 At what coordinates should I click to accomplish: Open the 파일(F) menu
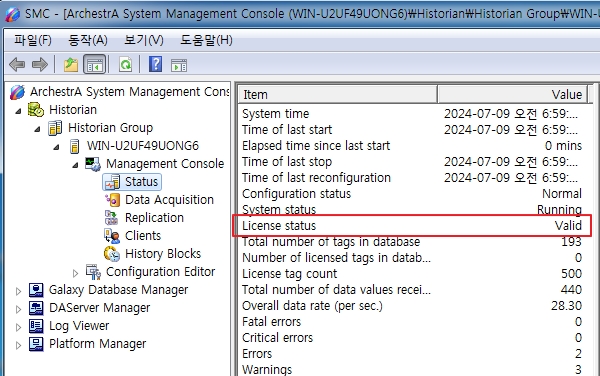coord(33,40)
